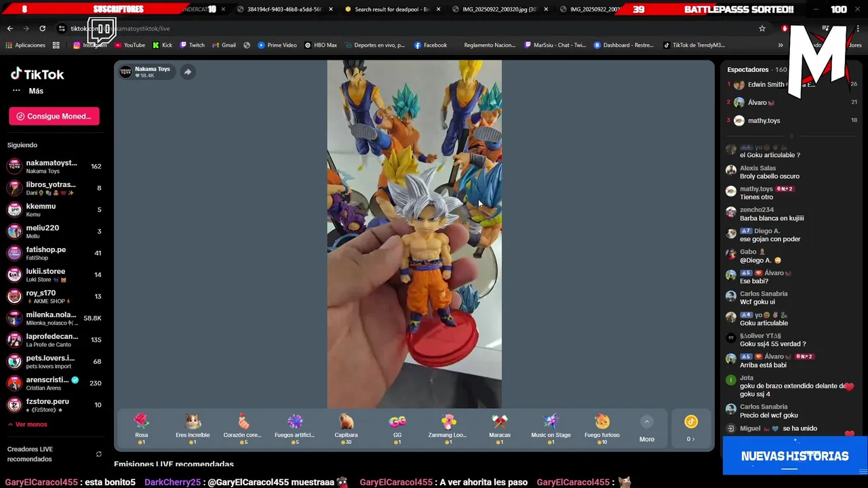Open arenscristi... verified channel
The width and height of the screenshot is (868, 488).
point(54,384)
